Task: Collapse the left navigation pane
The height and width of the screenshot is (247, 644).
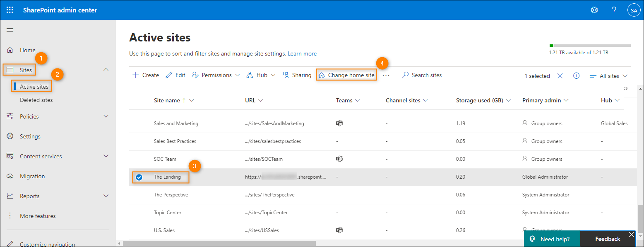Action: pos(10,30)
